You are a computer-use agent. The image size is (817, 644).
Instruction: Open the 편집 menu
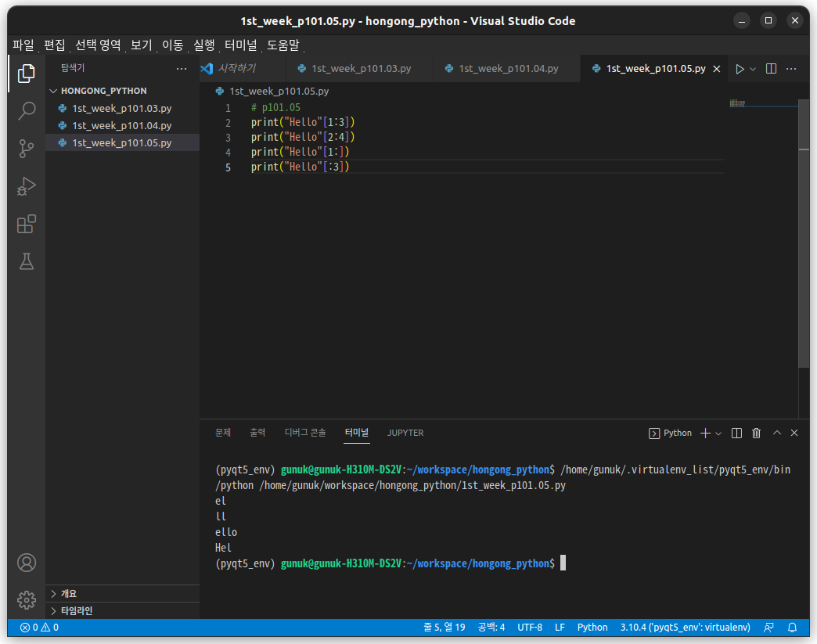[x=55, y=45]
